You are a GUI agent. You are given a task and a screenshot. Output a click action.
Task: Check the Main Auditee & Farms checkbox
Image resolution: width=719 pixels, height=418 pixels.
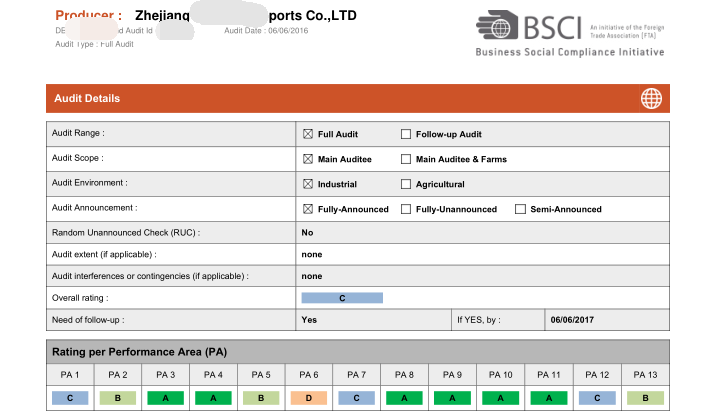(406, 159)
